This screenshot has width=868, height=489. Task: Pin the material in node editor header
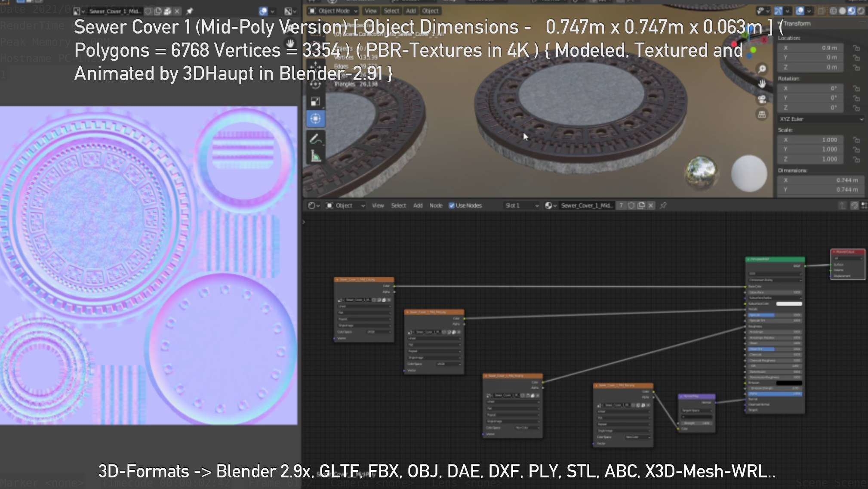click(663, 206)
